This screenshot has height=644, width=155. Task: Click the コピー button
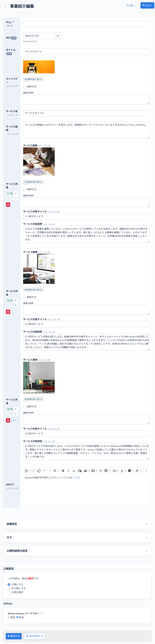pyautogui.click(x=147, y=5)
